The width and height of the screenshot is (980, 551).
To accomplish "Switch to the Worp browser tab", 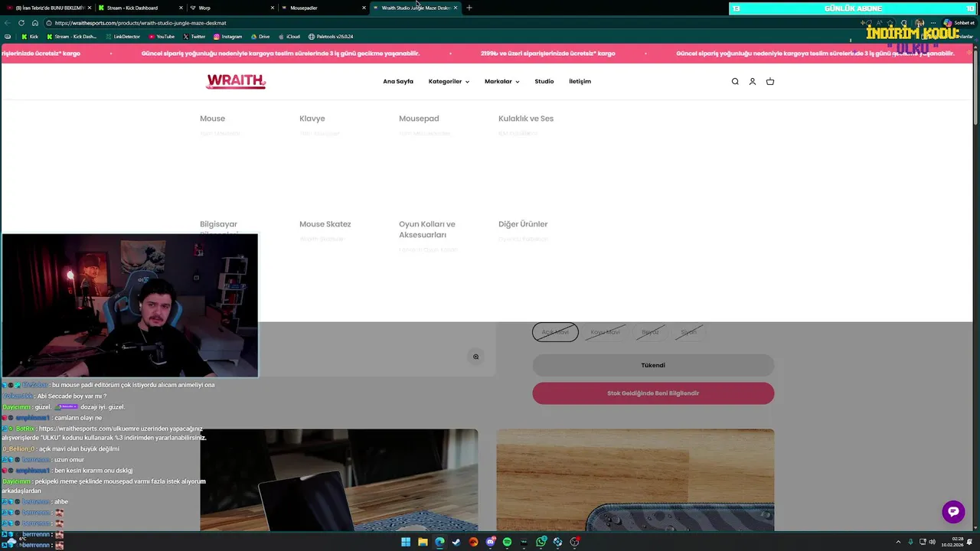I will point(230,8).
